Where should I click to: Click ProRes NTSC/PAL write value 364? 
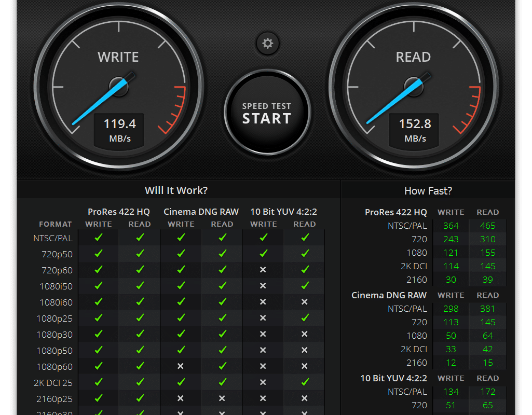[451, 226]
